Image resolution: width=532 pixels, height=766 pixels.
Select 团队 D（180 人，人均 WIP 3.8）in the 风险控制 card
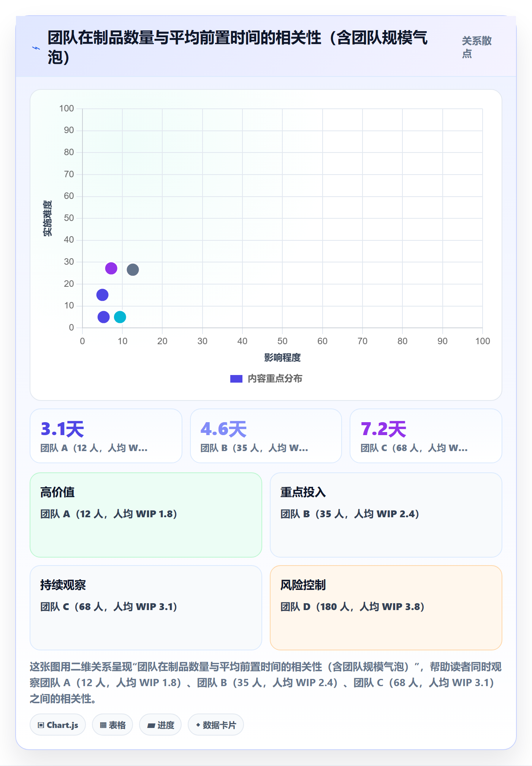352,607
